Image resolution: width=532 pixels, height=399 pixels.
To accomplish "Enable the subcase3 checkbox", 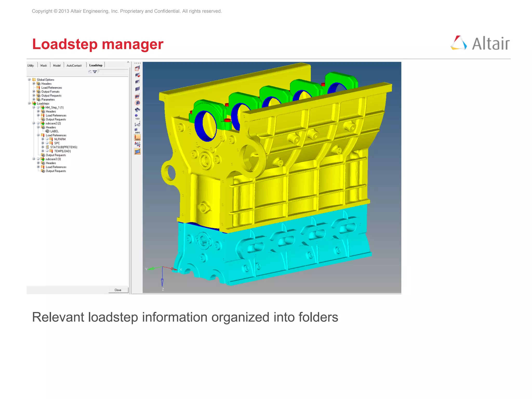I will click(x=38, y=159).
